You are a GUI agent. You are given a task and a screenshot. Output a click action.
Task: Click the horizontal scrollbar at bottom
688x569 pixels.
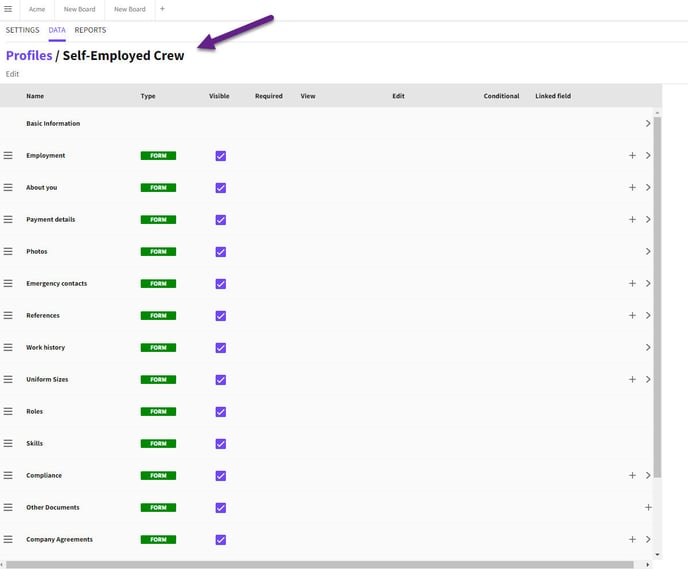319,565
